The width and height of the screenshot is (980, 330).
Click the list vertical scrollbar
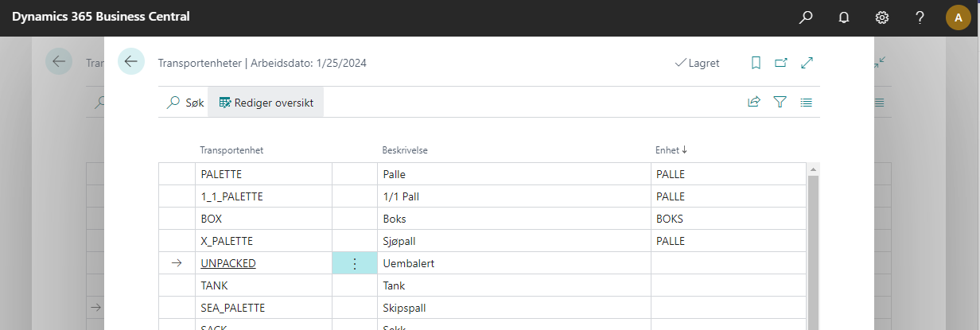(813, 247)
